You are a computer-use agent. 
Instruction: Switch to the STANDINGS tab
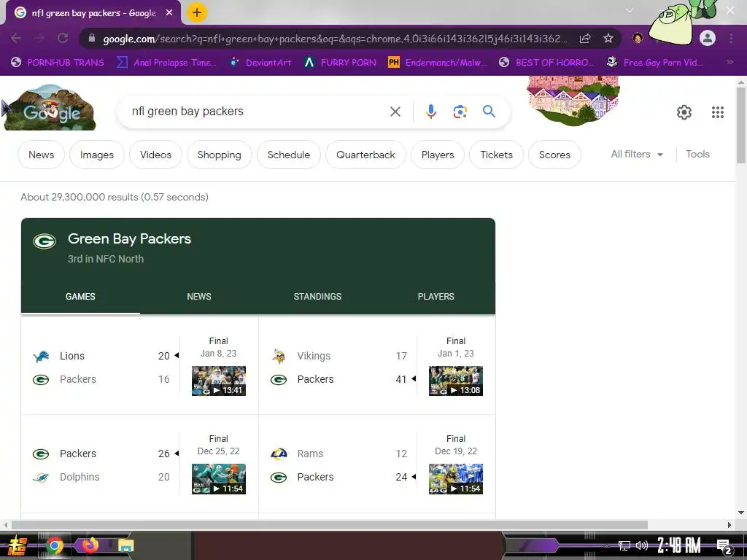tap(318, 297)
